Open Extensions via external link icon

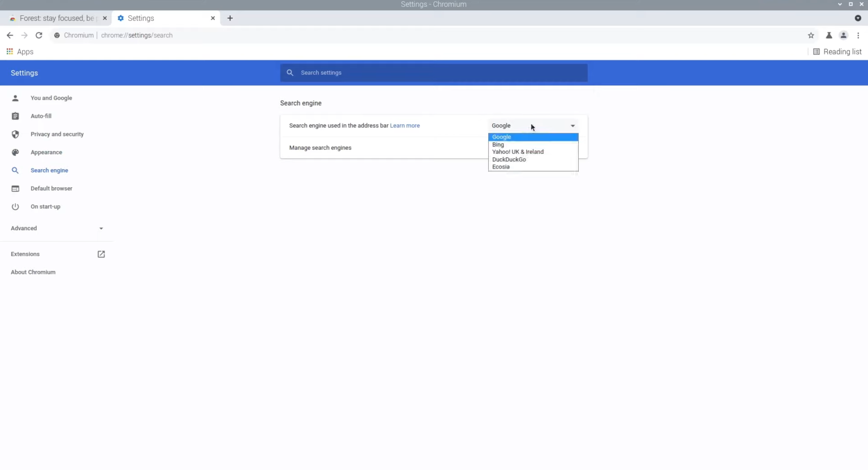pos(101,254)
